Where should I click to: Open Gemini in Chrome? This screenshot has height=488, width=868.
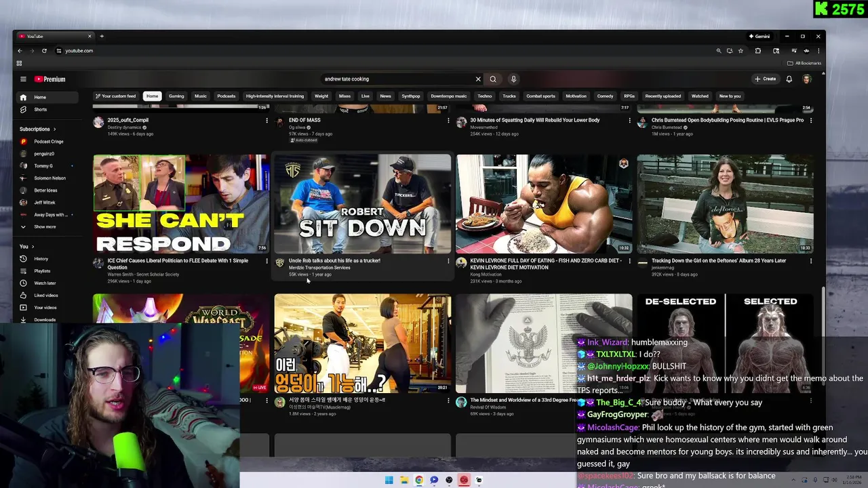(759, 37)
